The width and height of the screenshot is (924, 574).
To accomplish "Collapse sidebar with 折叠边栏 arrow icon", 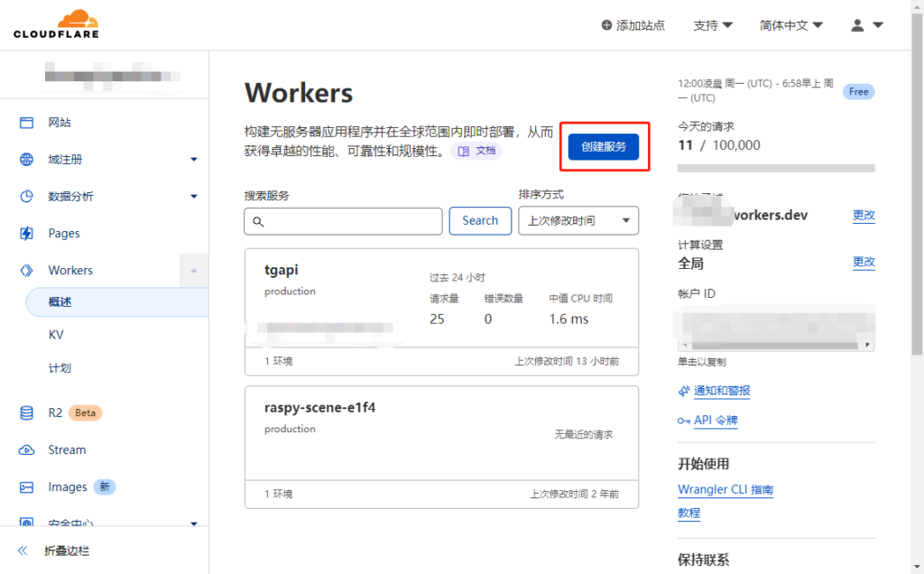I will [x=23, y=551].
